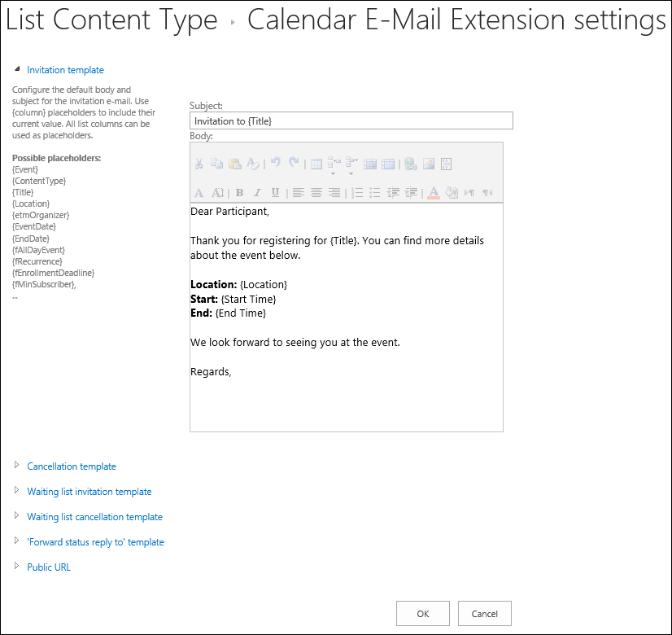Viewport: 672px width, 635px height.
Task: Click the {fEnrollmentDeadline} placeholder text
Action: [53, 273]
